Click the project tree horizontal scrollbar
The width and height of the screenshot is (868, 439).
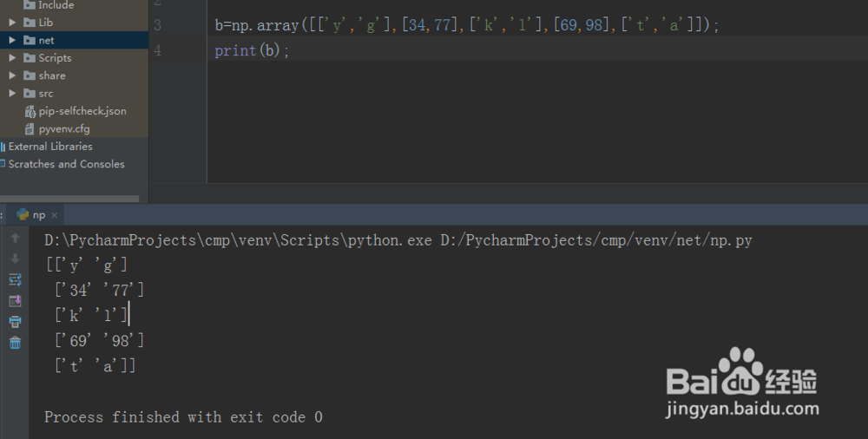coord(69,198)
